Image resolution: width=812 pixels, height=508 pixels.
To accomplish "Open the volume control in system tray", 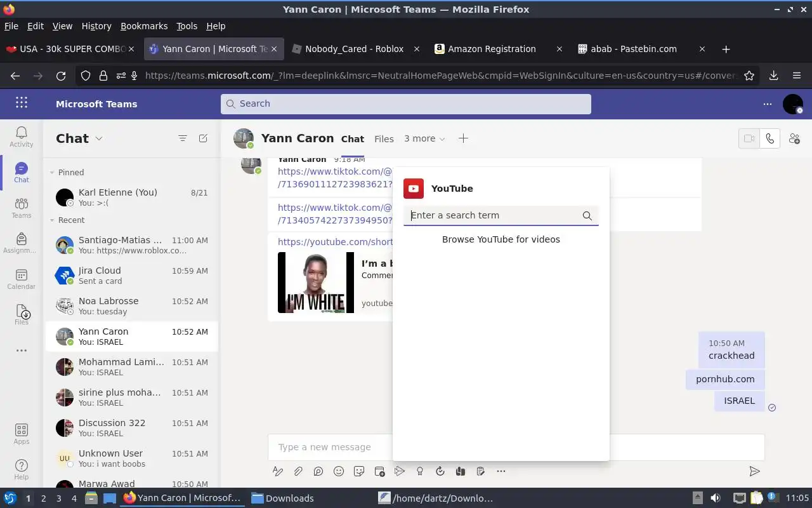I will pos(716,498).
